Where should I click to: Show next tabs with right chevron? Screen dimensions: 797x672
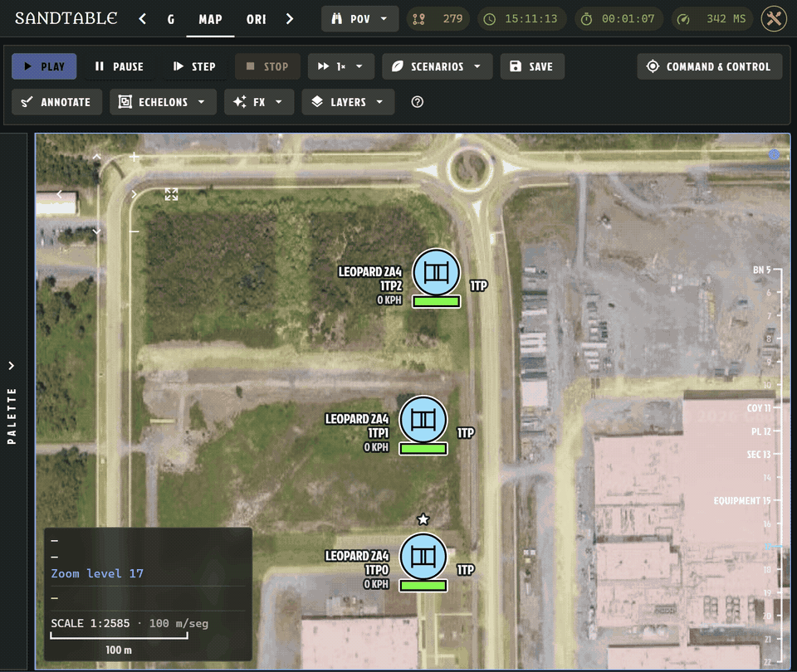290,19
